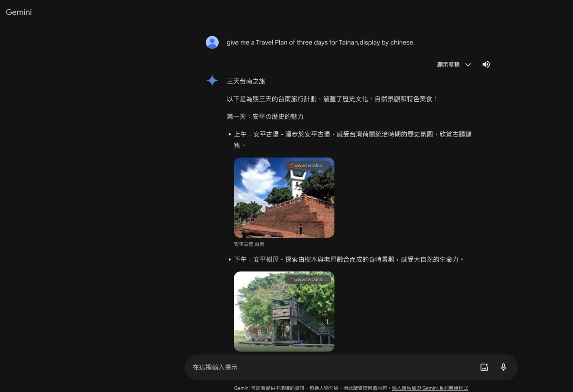Click the user profile avatar icon

212,42
